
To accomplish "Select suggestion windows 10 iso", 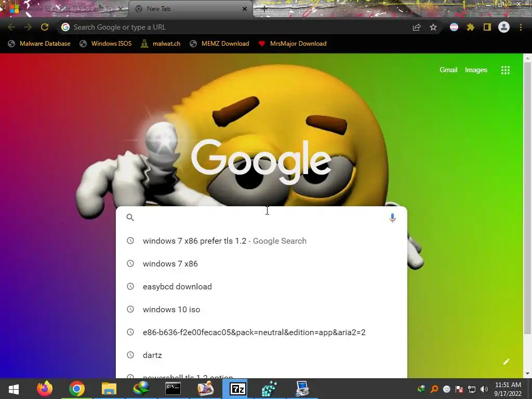I will point(261,310).
